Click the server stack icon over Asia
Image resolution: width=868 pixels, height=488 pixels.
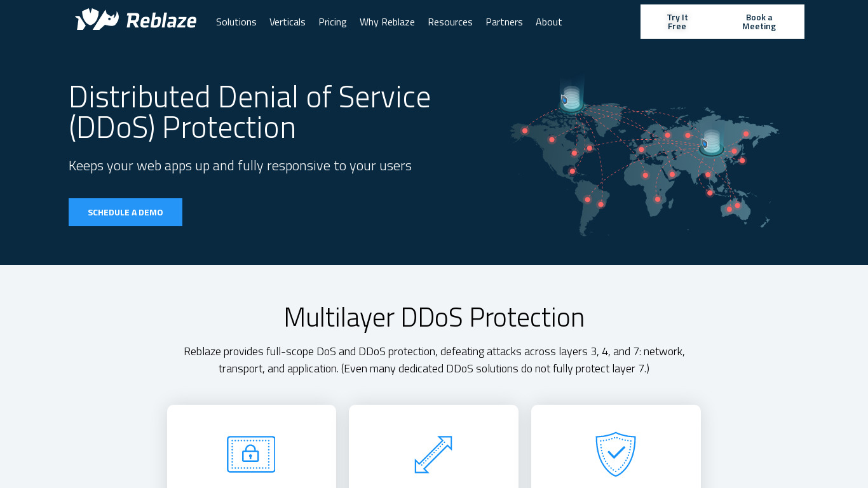pyautogui.click(x=712, y=142)
